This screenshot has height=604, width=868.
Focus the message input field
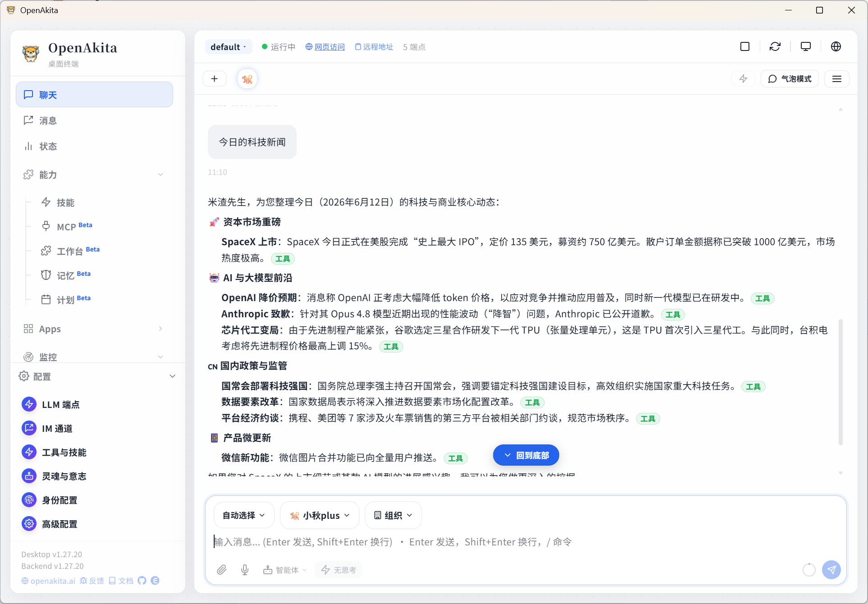[525, 542]
